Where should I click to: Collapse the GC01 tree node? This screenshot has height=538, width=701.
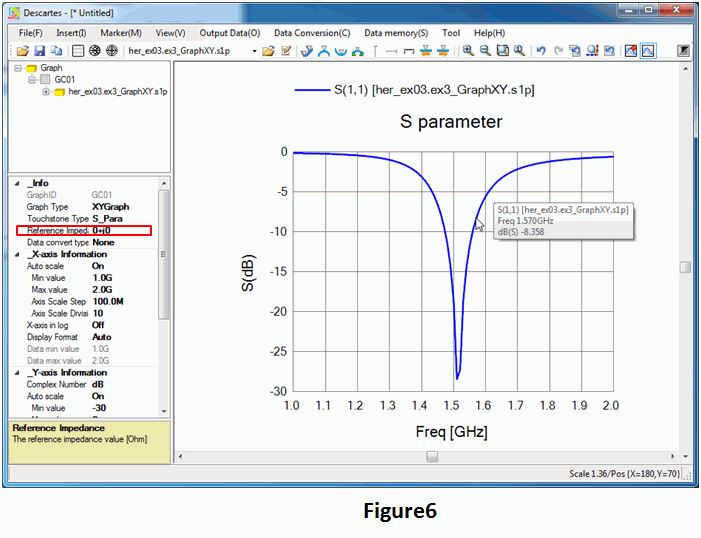coord(32,80)
